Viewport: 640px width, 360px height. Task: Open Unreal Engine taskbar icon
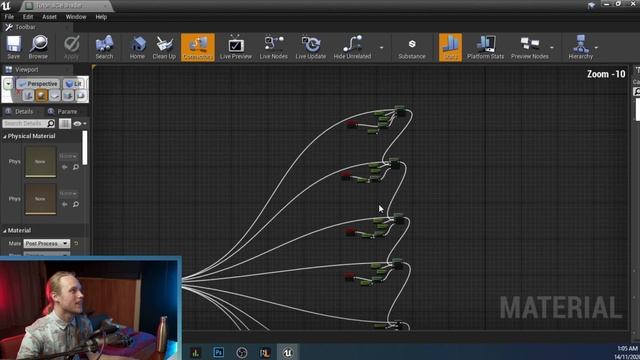tap(288, 352)
